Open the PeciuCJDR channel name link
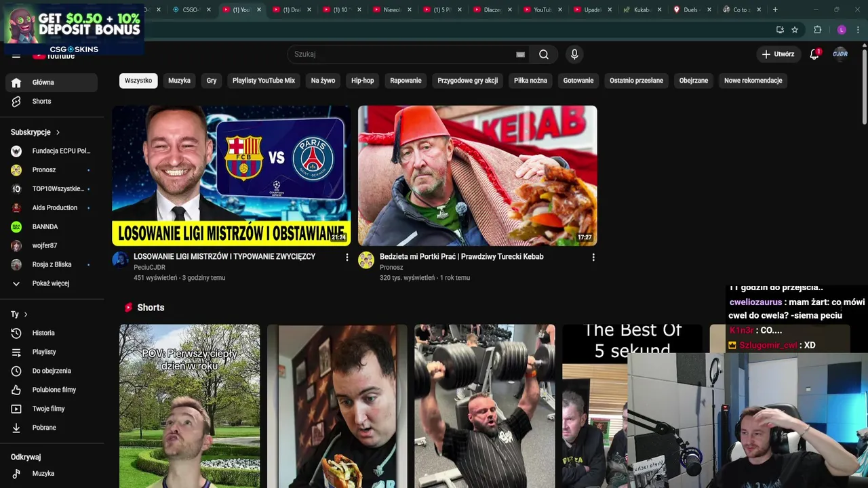 coord(149,268)
